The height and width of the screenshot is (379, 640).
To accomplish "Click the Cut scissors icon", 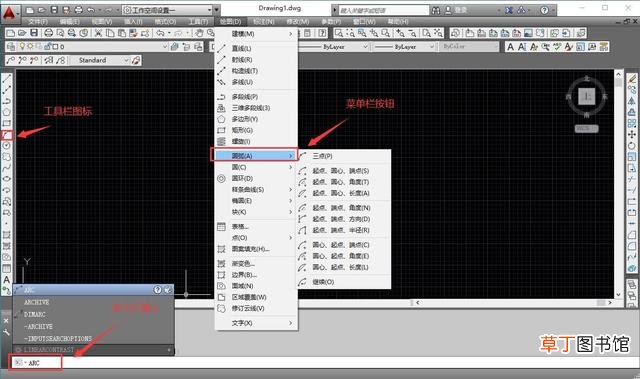I will pos(98,33).
